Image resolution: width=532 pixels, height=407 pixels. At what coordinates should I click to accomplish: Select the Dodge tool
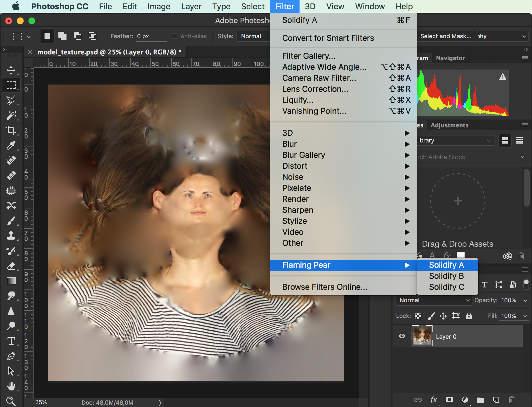11,326
